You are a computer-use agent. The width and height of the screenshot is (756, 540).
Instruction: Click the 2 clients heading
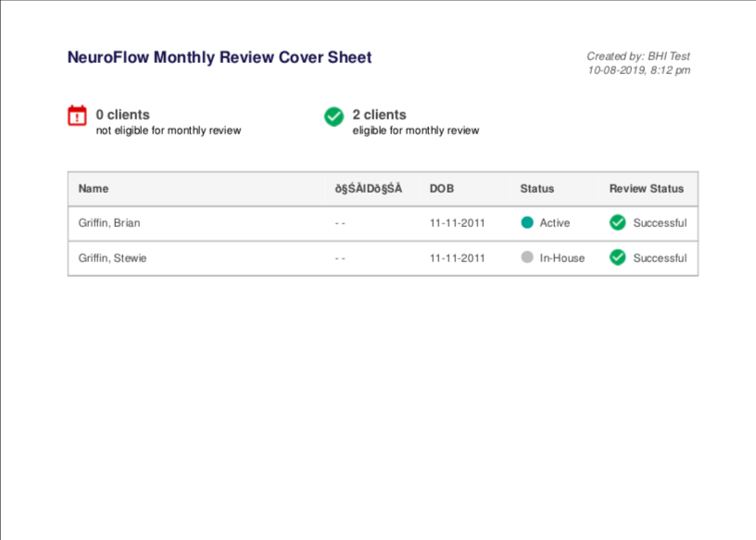pos(380,115)
